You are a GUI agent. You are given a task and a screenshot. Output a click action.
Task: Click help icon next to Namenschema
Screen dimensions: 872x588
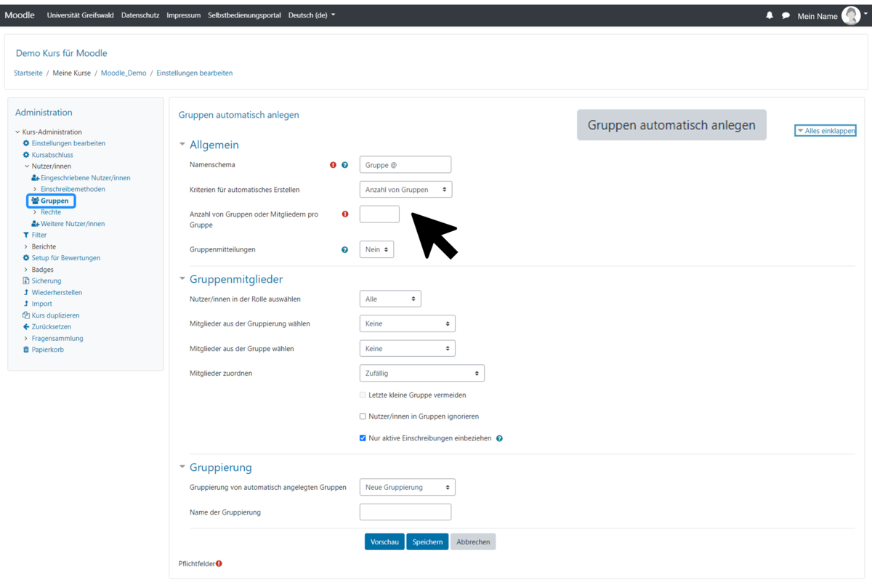point(344,165)
